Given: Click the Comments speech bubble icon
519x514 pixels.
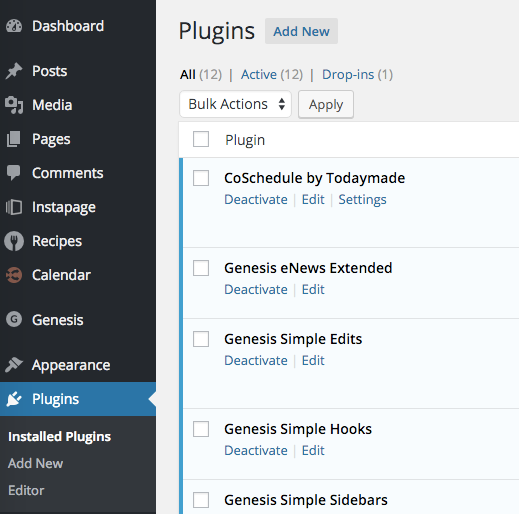Looking at the screenshot, I should (x=14, y=173).
